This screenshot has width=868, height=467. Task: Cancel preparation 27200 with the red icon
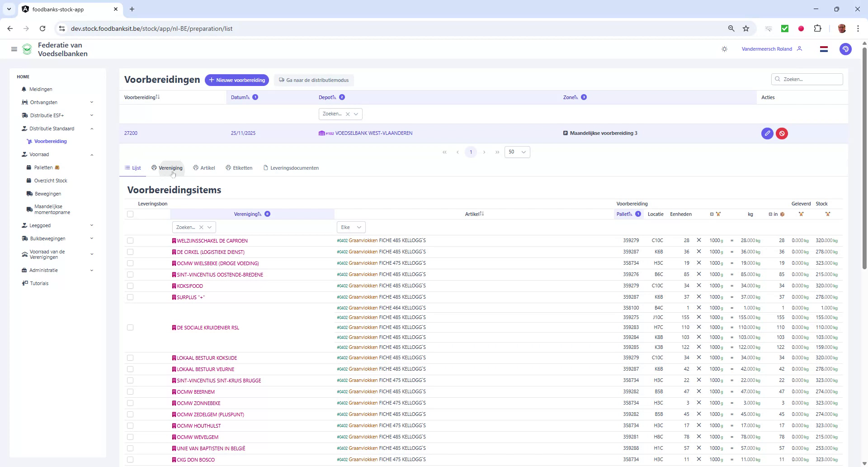coord(782,133)
